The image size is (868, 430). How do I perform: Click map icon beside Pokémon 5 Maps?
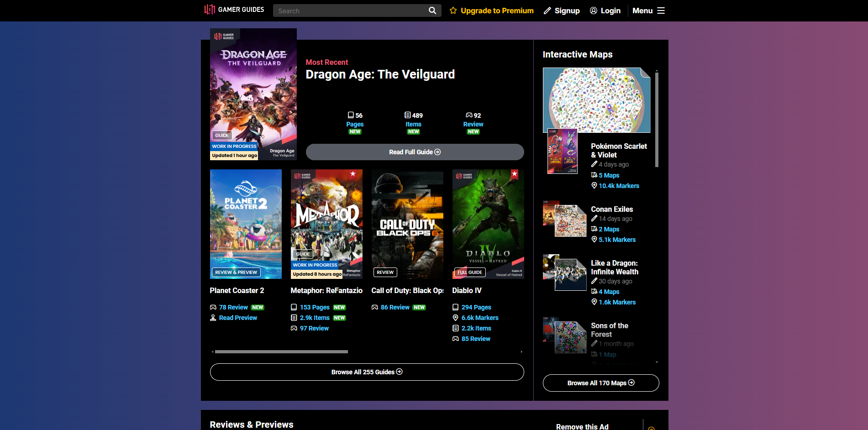coord(594,175)
